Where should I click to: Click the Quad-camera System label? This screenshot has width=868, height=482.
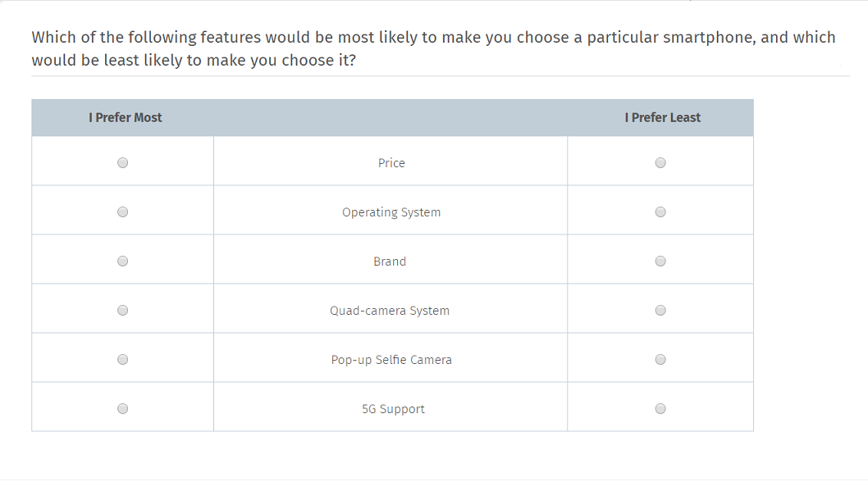click(x=390, y=311)
